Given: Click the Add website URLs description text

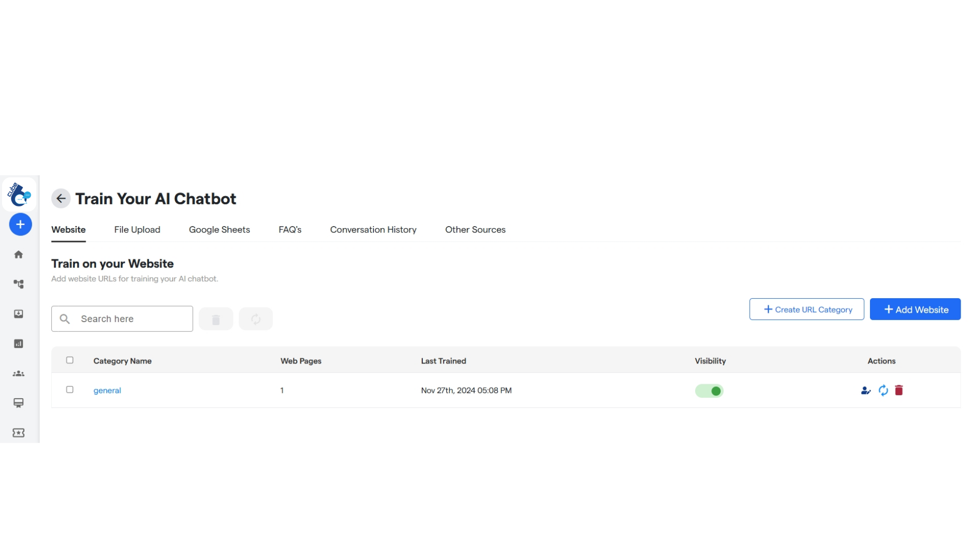Looking at the screenshot, I should 135,279.
